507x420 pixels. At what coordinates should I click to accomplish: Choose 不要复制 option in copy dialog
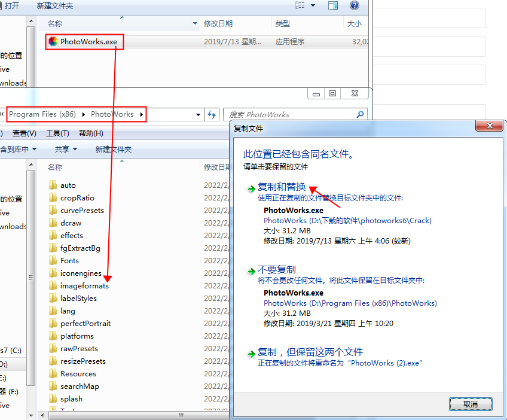(277, 270)
